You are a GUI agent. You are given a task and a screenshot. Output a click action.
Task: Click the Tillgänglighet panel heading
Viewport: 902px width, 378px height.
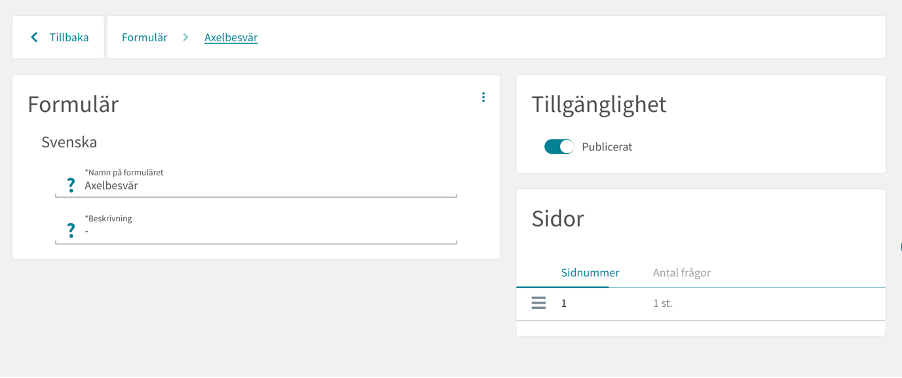coord(599,105)
